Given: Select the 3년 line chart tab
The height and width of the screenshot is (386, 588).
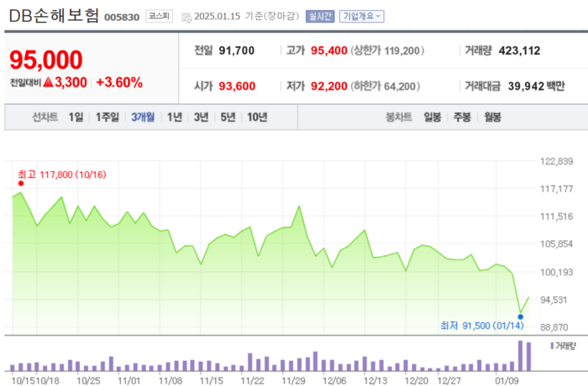Looking at the screenshot, I should (x=201, y=117).
